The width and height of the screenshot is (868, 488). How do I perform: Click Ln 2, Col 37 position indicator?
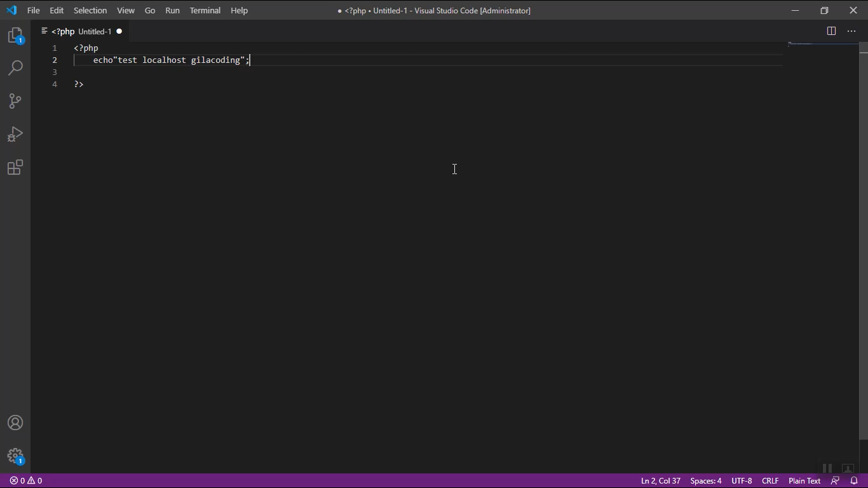[x=661, y=481]
